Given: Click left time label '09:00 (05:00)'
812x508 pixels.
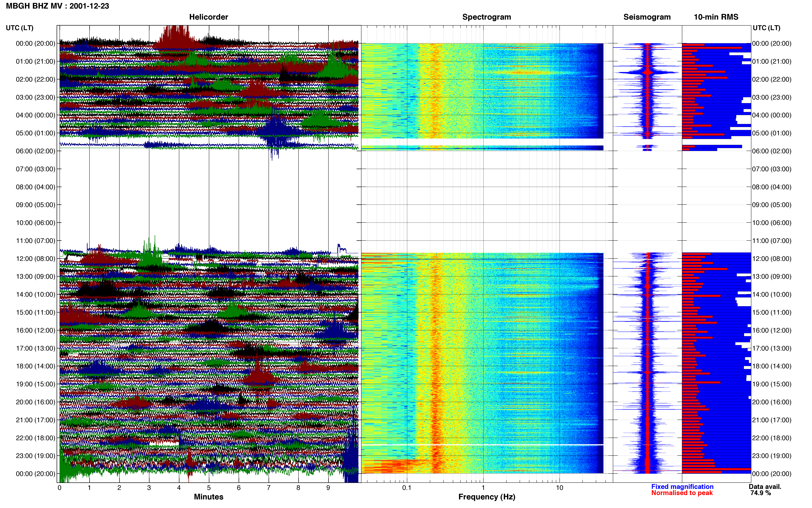Looking at the screenshot, I should coord(36,205).
